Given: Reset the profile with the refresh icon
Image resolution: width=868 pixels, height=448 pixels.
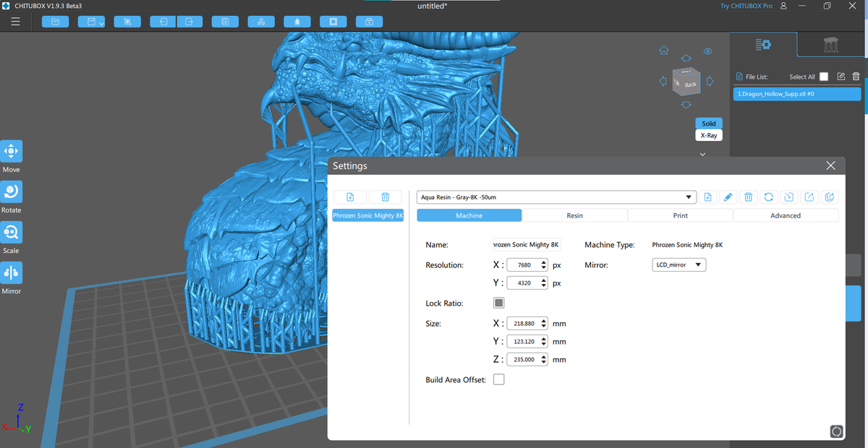Looking at the screenshot, I should tap(769, 197).
